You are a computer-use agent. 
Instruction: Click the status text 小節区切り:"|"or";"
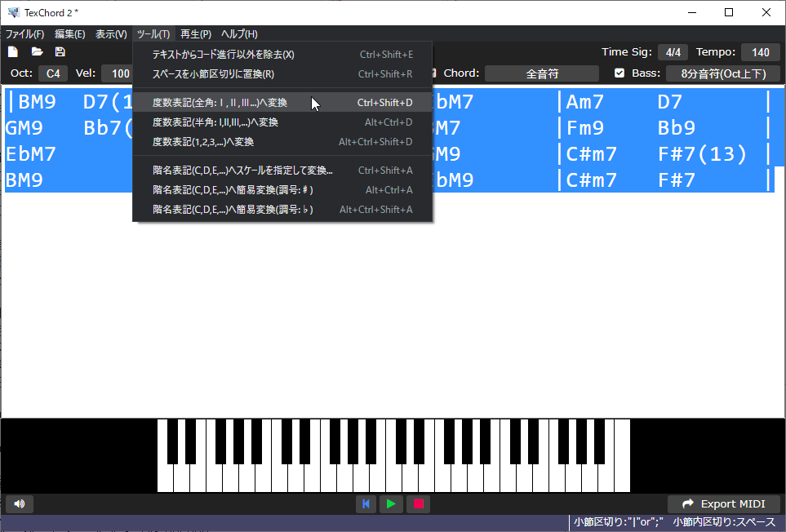618,522
